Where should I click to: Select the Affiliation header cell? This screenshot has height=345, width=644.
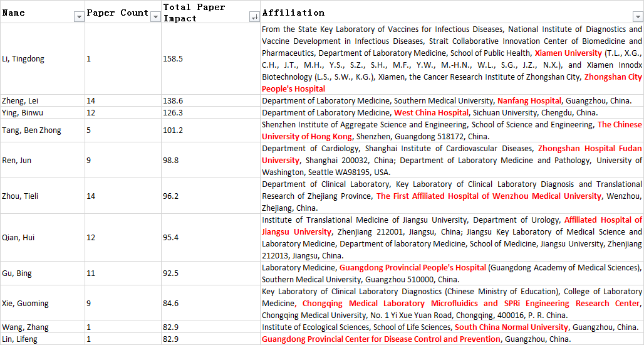pyautogui.click(x=452, y=11)
